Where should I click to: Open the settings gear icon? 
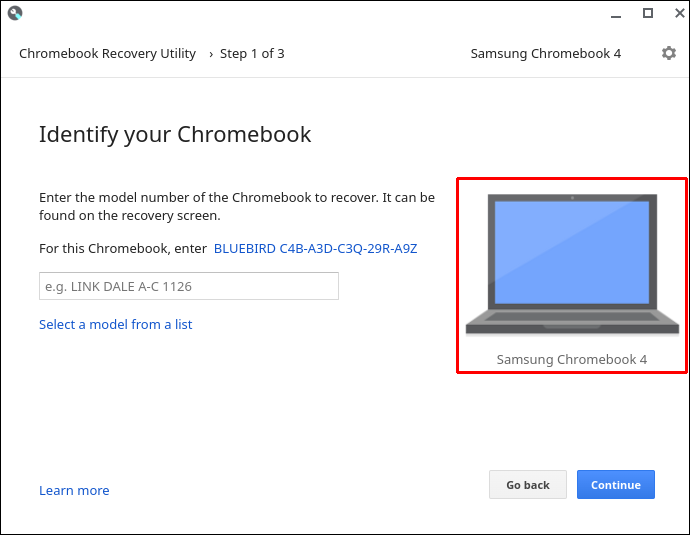click(x=668, y=53)
